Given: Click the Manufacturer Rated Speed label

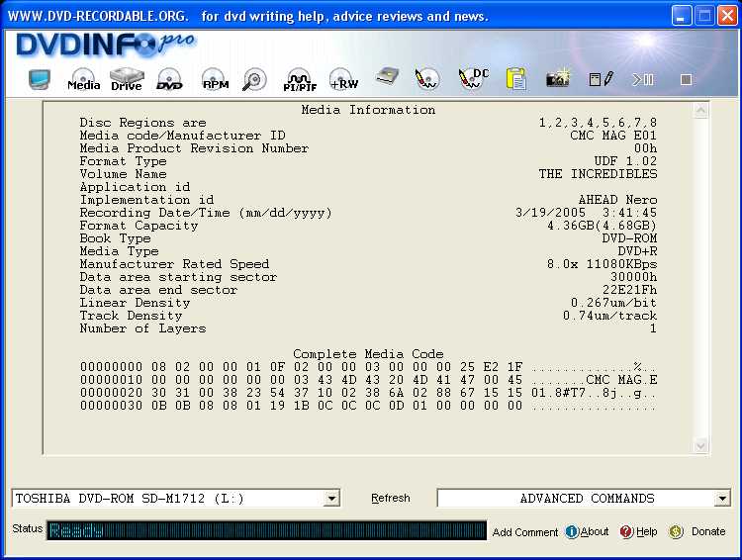Looking at the screenshot, I should click(174, 263).
